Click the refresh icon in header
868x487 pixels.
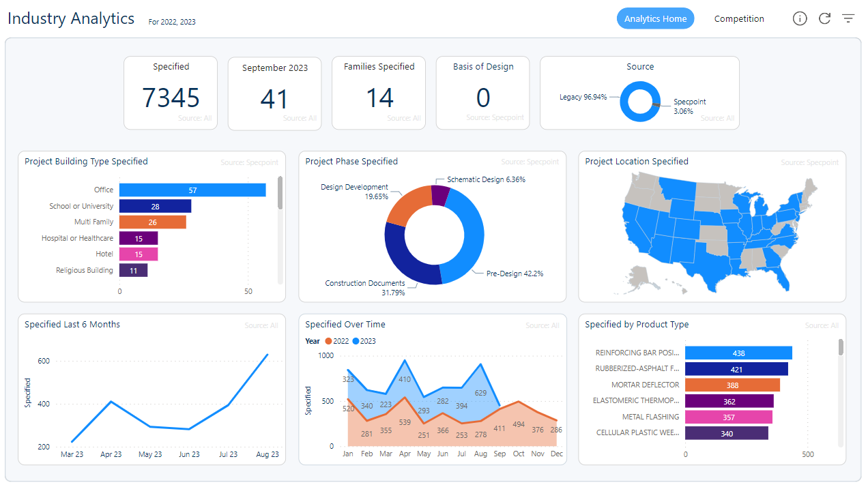tap(824, 18)
